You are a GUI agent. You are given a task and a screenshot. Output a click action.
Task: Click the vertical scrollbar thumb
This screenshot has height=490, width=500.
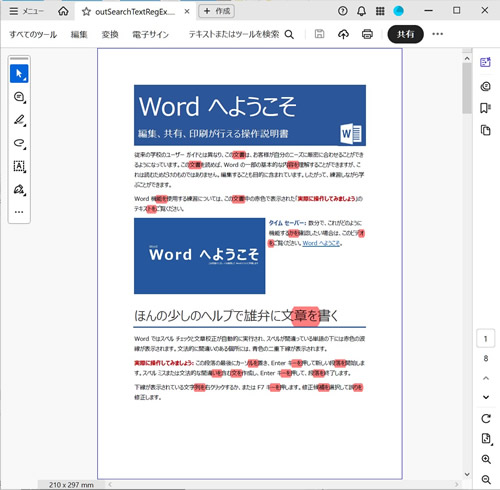click(x=467, y=89)
